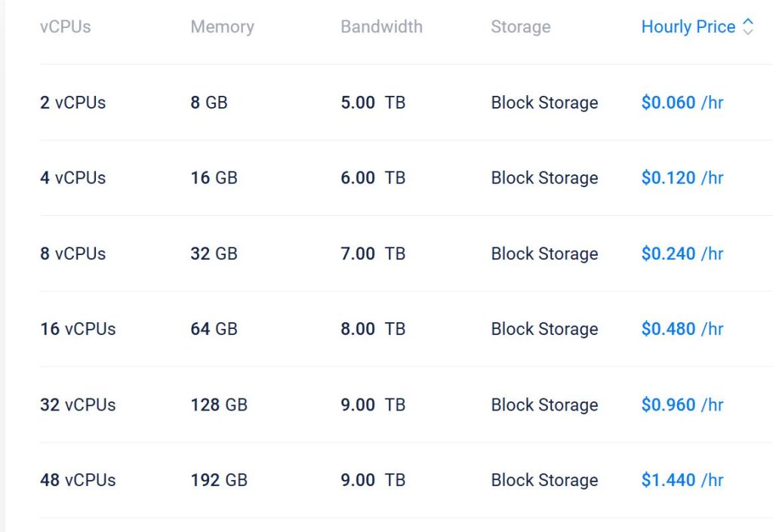This screenshot has width=773, height=532.
Task: Select the 48 vCPUs plan row
Action: (x=78, y=480)
